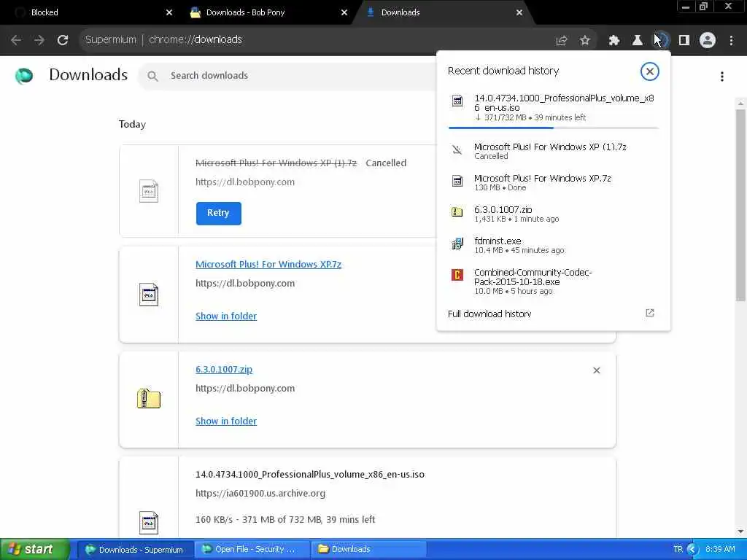Image resolution: width=747 pixels, height=560 pixels.
Task: Remove 6.3.0.1007.zip from the list
Action: pos(596,370)
